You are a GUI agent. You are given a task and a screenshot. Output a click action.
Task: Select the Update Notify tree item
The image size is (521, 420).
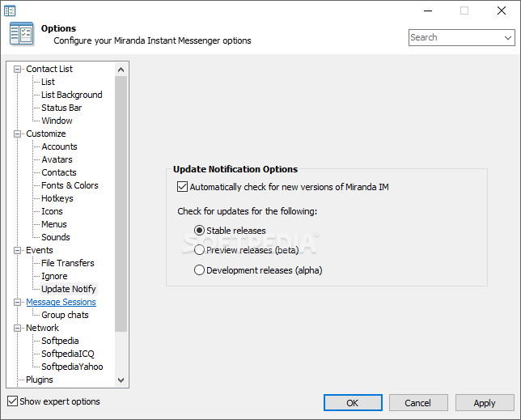[x=69, y=289]
